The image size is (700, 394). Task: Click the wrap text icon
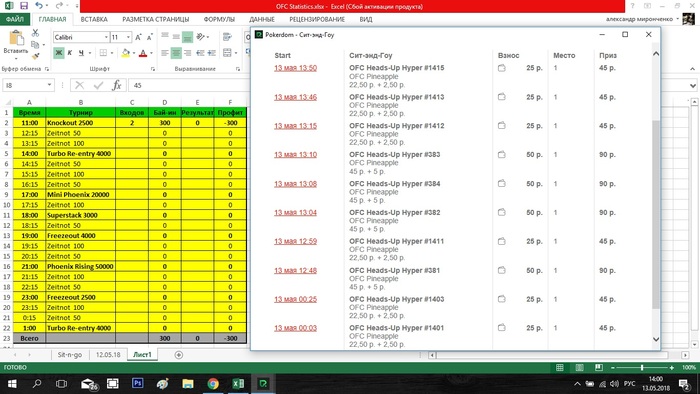pos(227,37)
